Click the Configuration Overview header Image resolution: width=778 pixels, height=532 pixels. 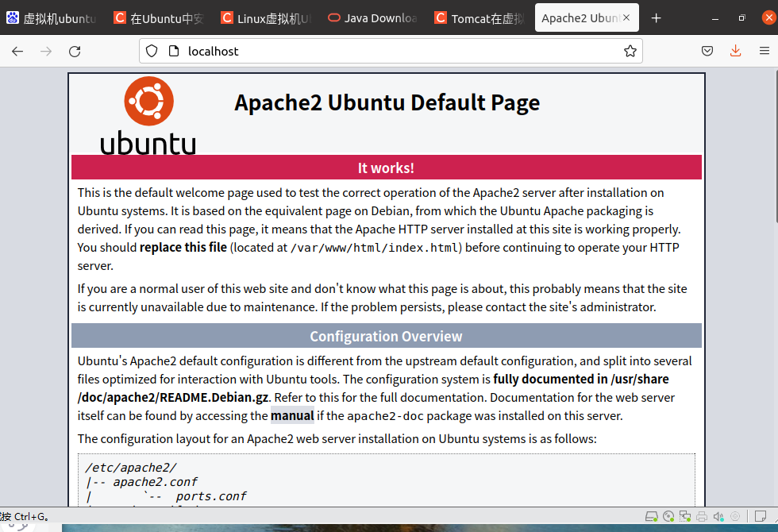coord(387,336)
